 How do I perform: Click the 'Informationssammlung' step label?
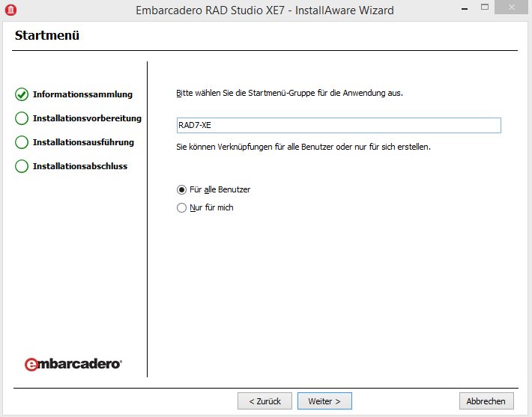(x=82, y=94)
